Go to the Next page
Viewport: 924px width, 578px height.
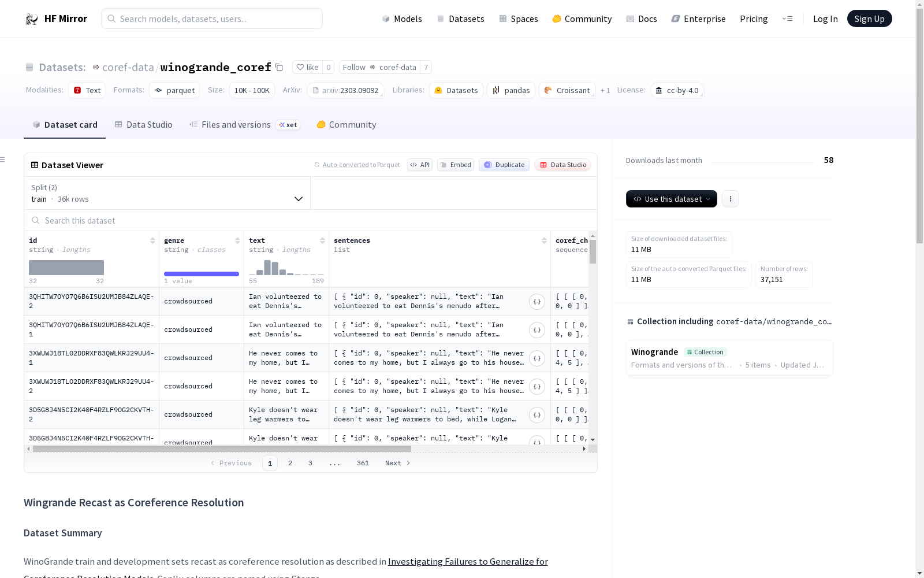click(398, 463)
